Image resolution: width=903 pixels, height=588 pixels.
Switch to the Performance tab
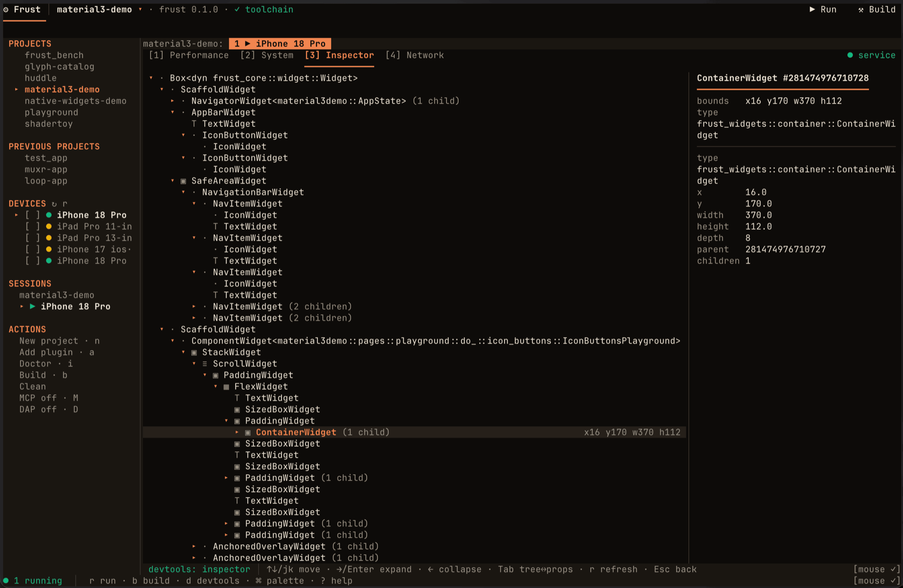pos(189,55)
